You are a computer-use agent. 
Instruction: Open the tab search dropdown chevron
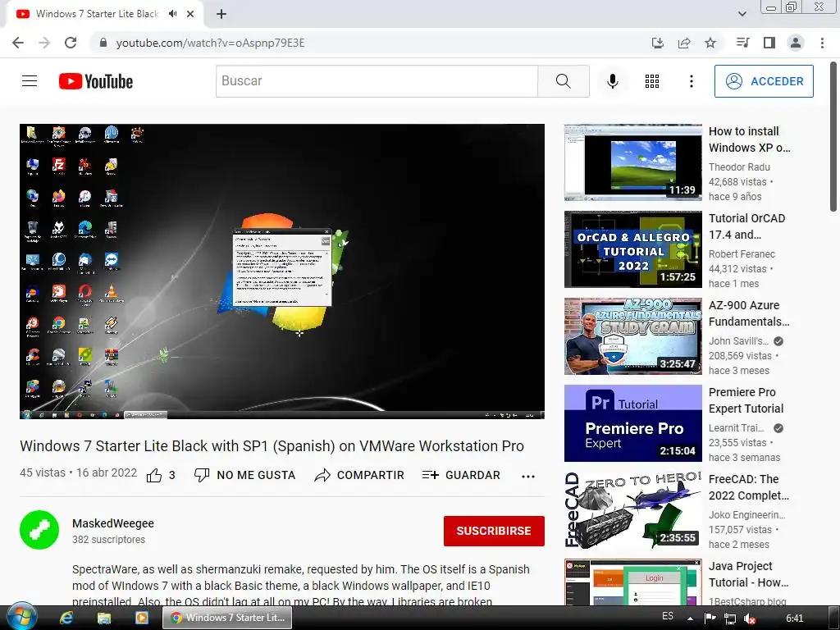tap(742, 14)
